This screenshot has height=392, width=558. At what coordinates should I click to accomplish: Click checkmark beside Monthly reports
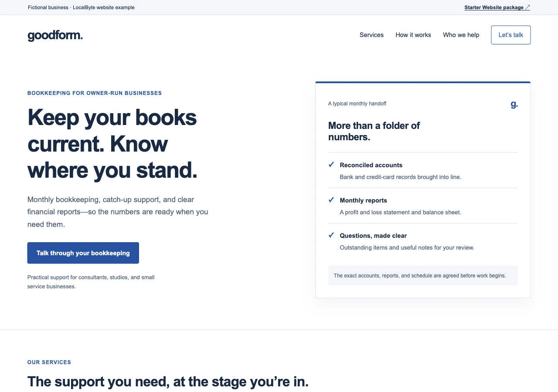point(331,200)
